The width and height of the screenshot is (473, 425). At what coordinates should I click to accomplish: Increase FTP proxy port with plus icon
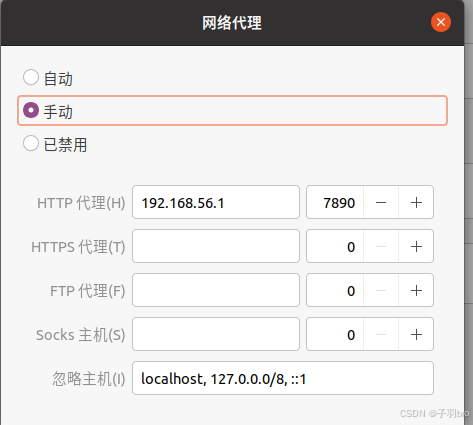[416, 290]
